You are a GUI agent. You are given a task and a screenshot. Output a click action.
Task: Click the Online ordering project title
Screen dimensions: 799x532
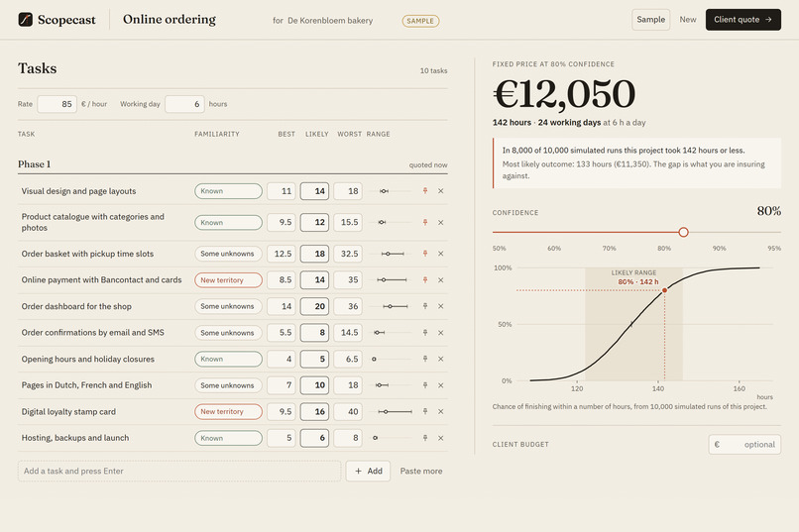tap(170, 20)
